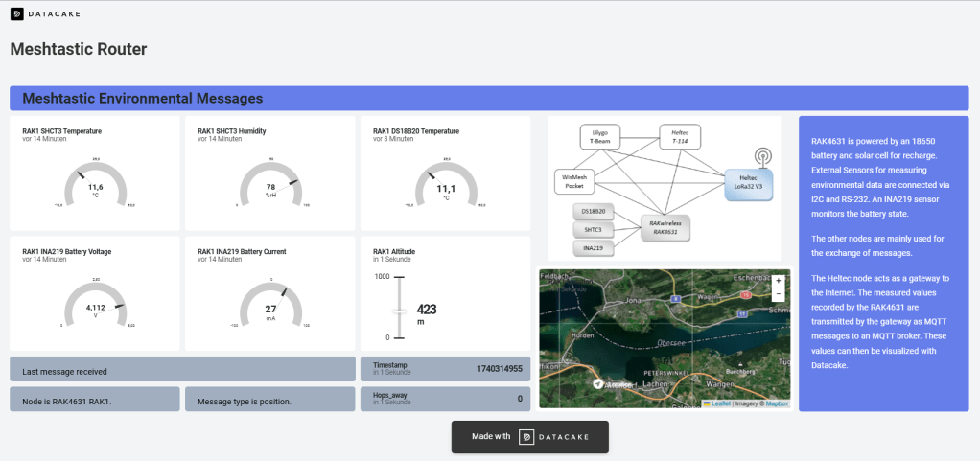Image resolution: width=980 pixels, height=461 pixels.
Task: Zoom out on the map
Action: [777, 294]
